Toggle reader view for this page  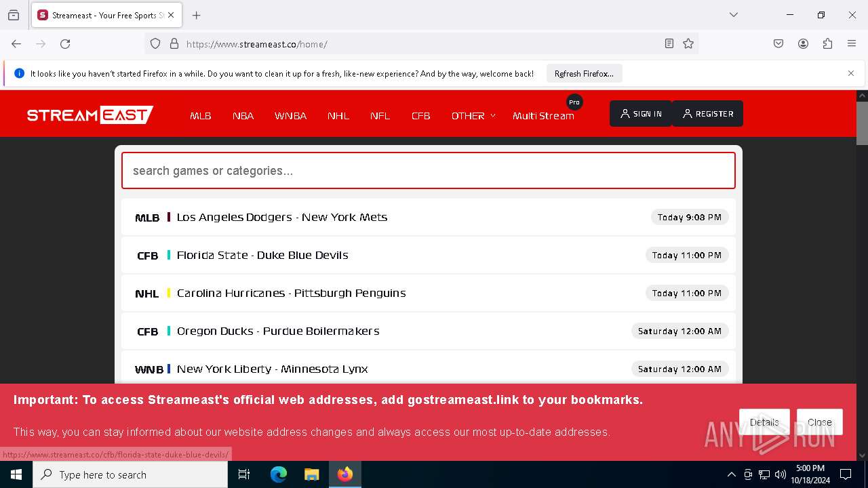click(669, 44)
